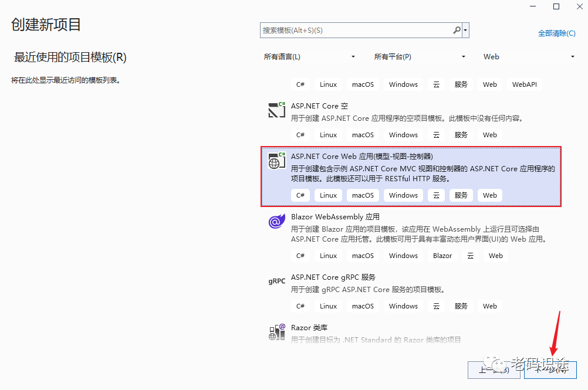588x390 pixels.
Task: Click the 全部清除 clear-all link
Action: 556,33
